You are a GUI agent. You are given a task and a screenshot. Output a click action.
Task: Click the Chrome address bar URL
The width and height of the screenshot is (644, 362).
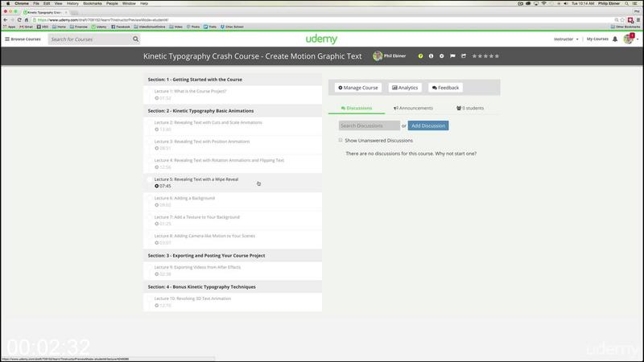(103, 19)
